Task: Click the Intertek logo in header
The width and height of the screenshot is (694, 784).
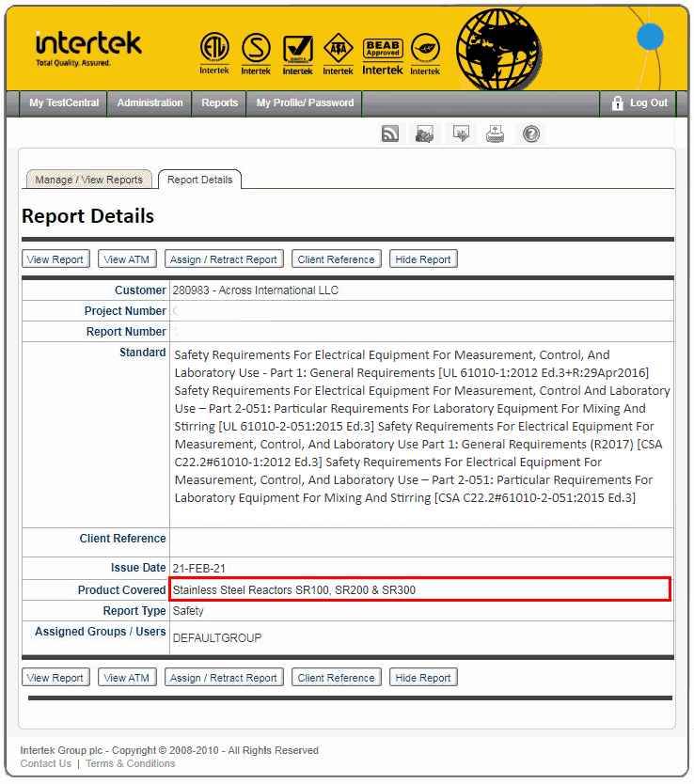Action: [x=88, y=48]
